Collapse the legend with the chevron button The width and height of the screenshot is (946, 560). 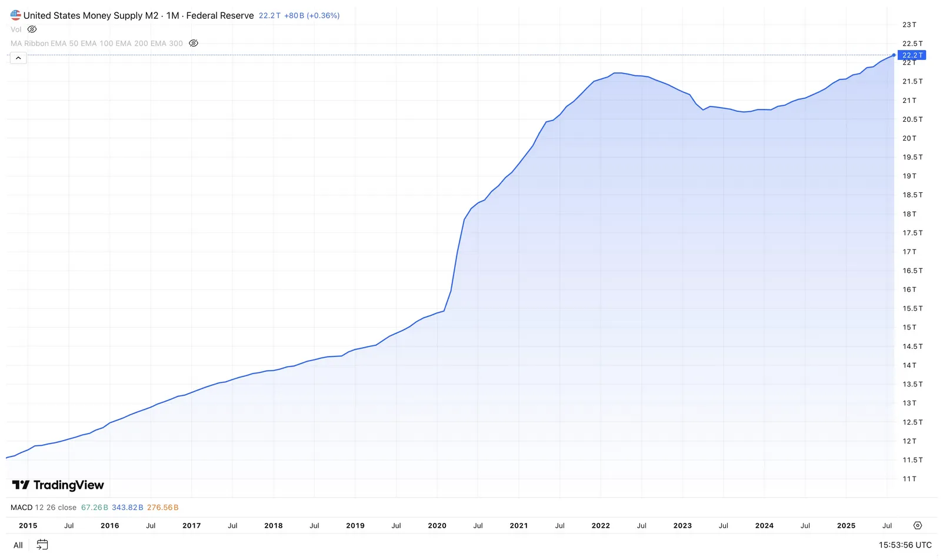18,58
